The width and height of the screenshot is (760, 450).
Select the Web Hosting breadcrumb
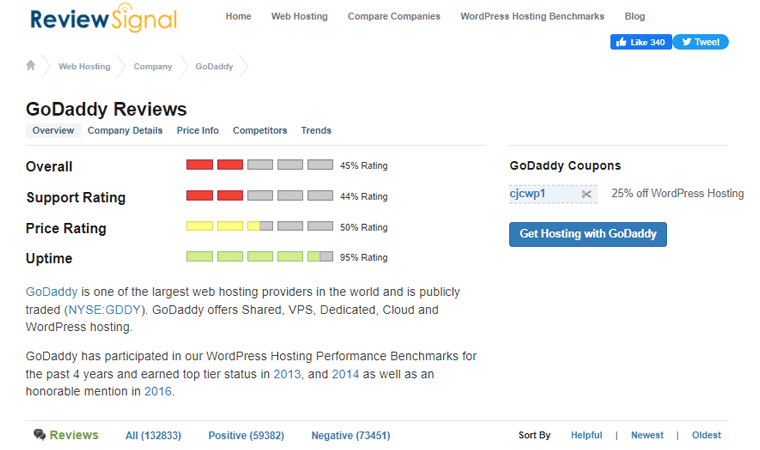tap(84, 66)
